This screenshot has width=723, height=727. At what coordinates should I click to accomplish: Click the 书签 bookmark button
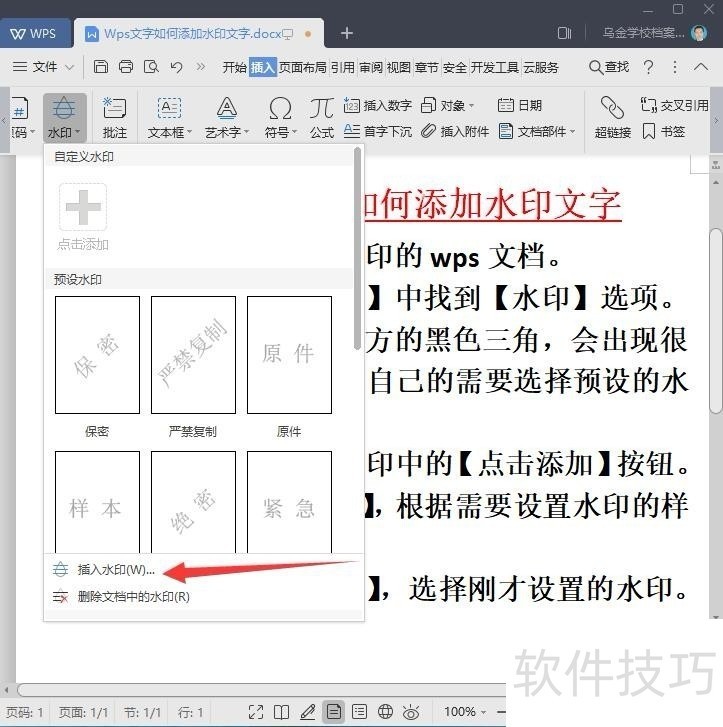pos(664,132)
